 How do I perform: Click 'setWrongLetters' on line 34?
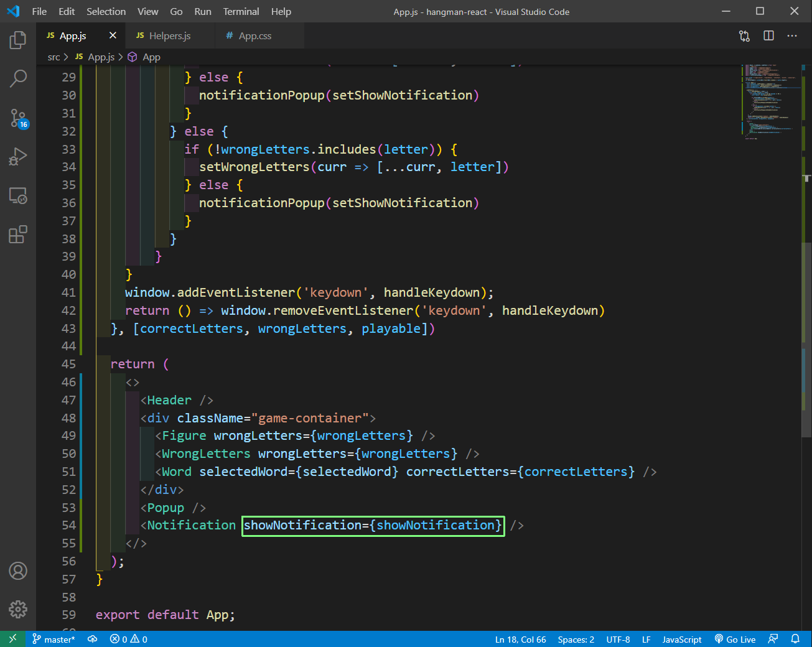[254, 167]
